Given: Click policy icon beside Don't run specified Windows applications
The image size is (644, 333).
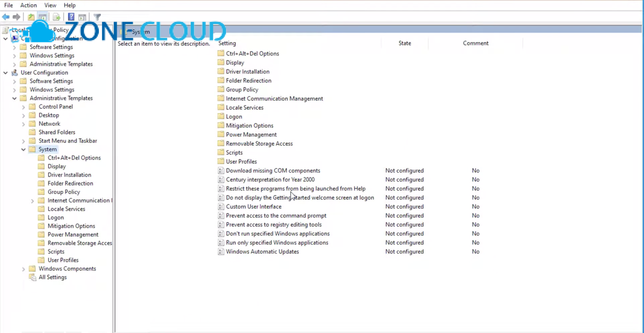Looking at the screenshot, I should (221, 234).
